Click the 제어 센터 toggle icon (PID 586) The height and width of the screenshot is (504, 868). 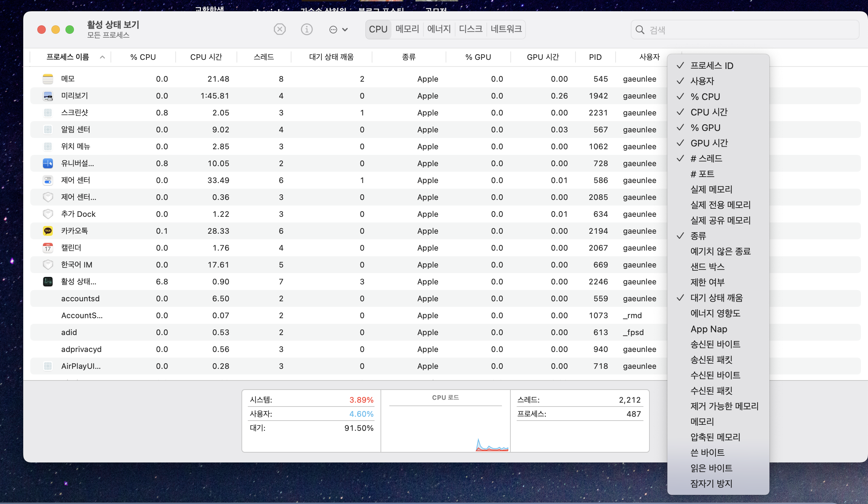[x=48, y=180]
